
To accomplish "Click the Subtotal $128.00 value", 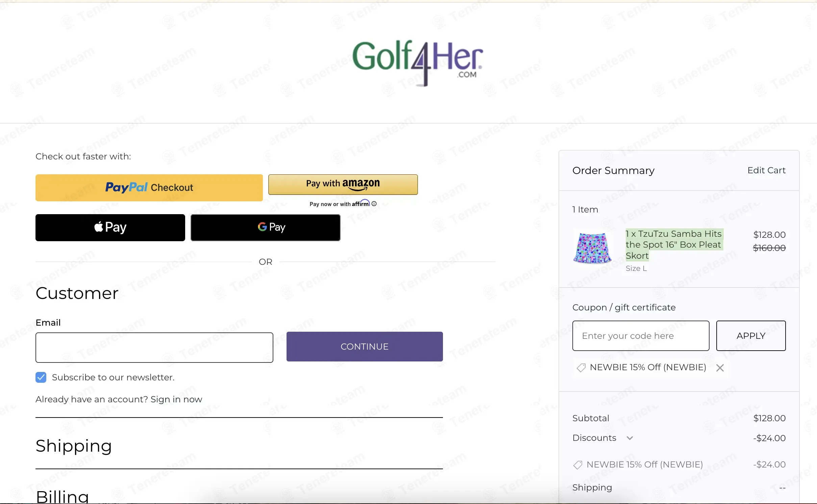I will [769, 418].
